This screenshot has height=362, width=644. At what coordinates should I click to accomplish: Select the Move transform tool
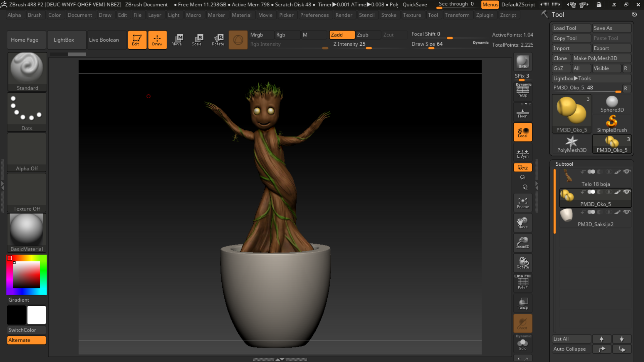tap(177, 40)
